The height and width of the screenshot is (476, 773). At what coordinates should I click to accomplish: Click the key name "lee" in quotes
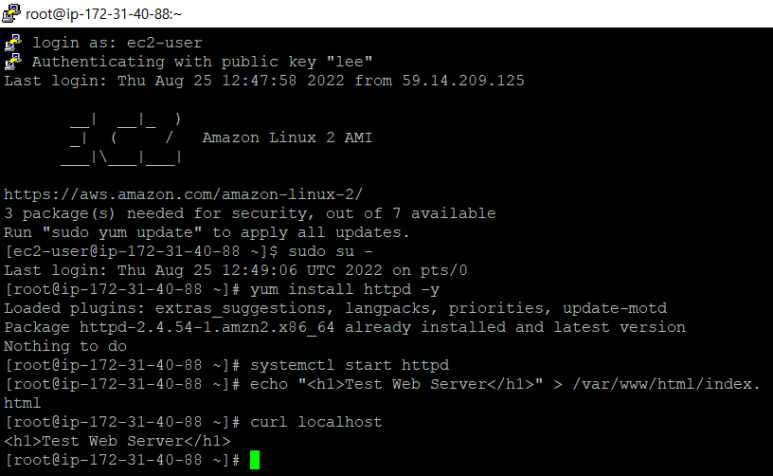[350, 62]
